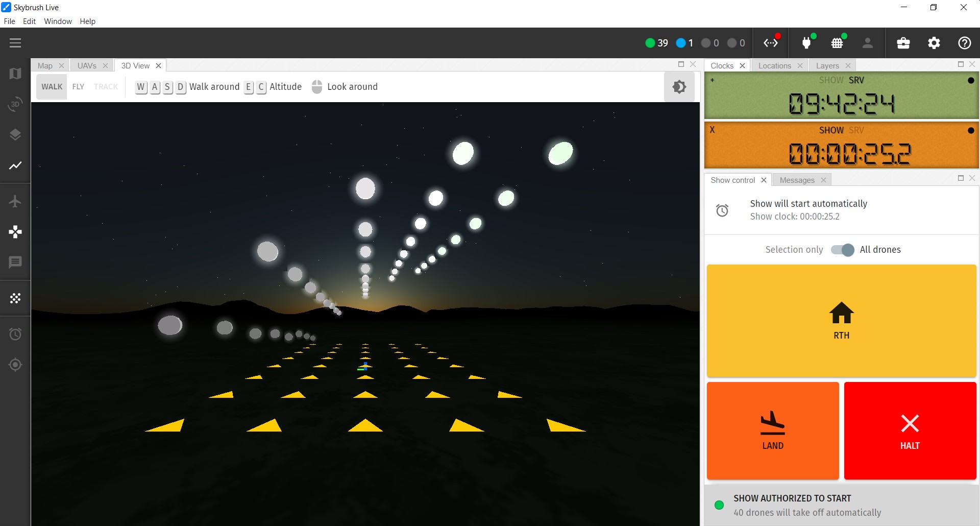Screen dimensions: 980x526
Task: Open the settings gear icon
Action: (934, 43)
